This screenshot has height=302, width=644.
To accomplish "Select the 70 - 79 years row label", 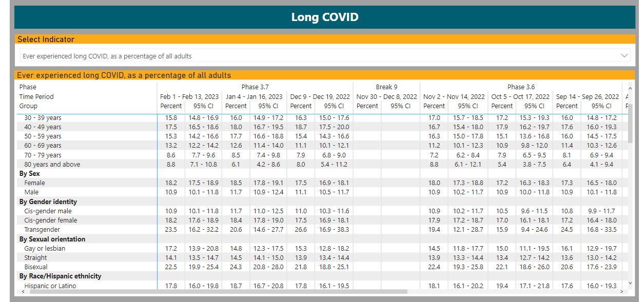I will (x=43, y=155).
